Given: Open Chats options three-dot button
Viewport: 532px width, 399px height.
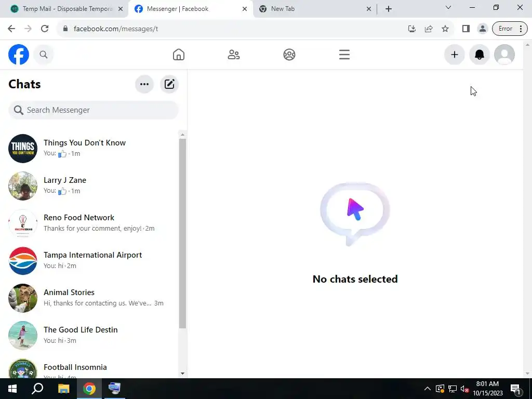Looking at the screenshot, I should point(144,84).
